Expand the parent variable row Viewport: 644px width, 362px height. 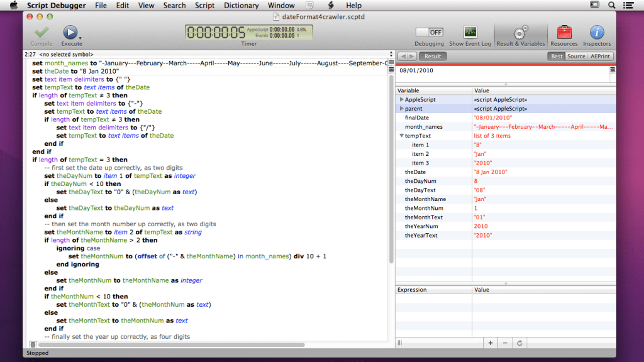pyautogui.click(x=402, y=108)
